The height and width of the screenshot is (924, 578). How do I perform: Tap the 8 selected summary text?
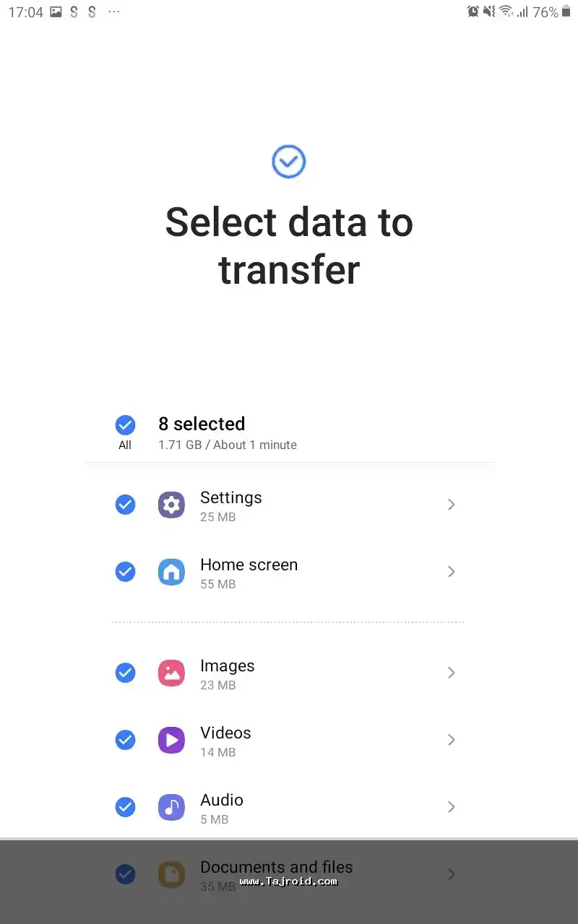click(x=202, y=424)
